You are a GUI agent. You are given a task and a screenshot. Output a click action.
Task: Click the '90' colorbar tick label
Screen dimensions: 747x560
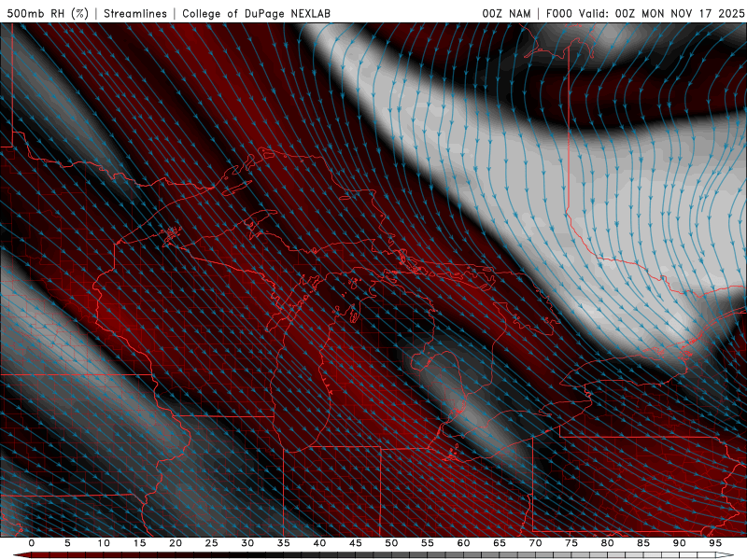pyautogui.click(x=679, y=543)
